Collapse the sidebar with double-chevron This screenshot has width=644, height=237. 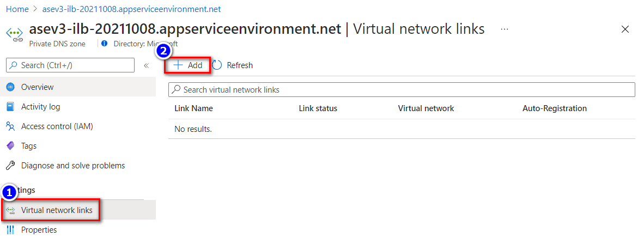click(x=146, y=65)
